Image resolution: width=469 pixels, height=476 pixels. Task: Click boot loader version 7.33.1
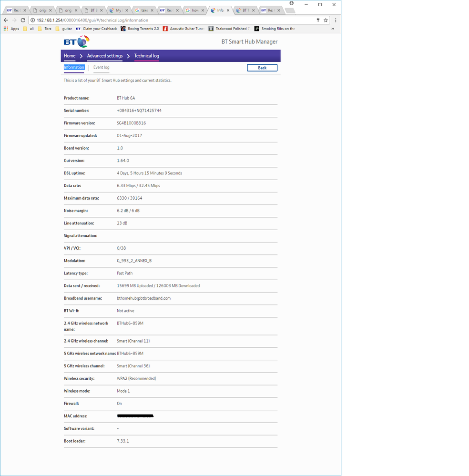122,441
